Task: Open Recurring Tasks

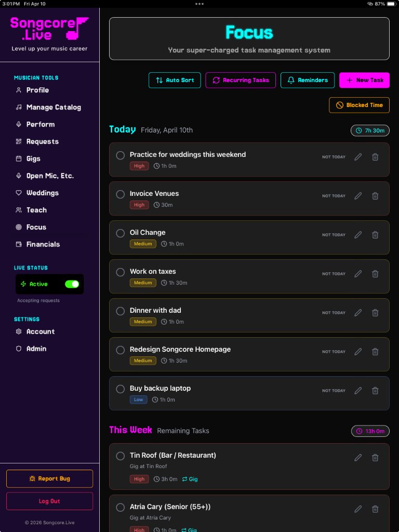Action: tap(241, 81)
